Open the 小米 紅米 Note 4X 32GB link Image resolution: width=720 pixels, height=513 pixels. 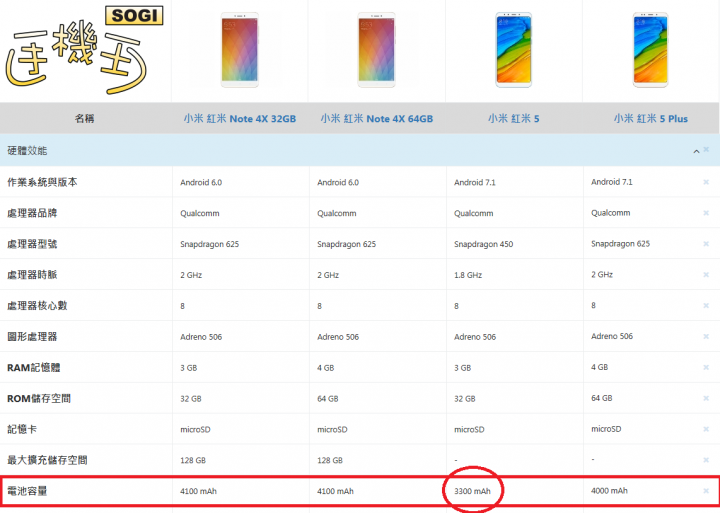[x=240, y=118]
